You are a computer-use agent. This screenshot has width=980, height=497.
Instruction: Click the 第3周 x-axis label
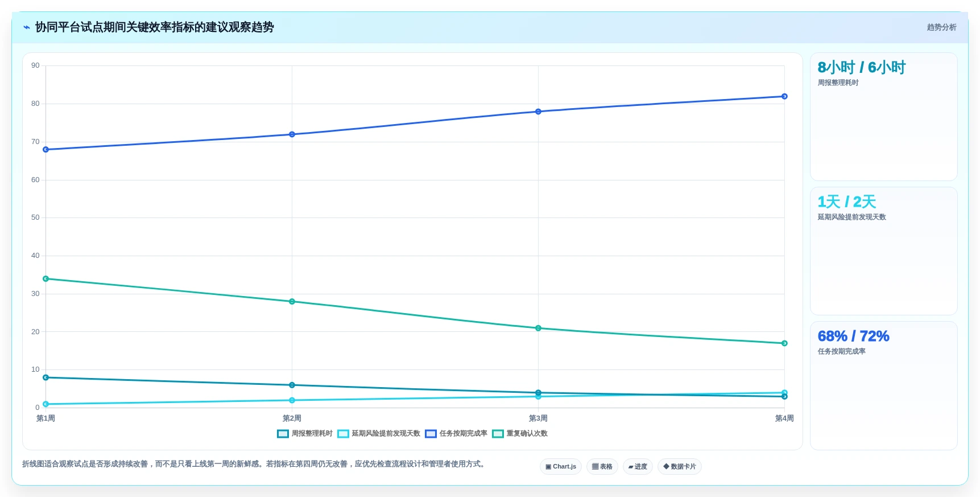pyautogui.click(x=538, y=418)
